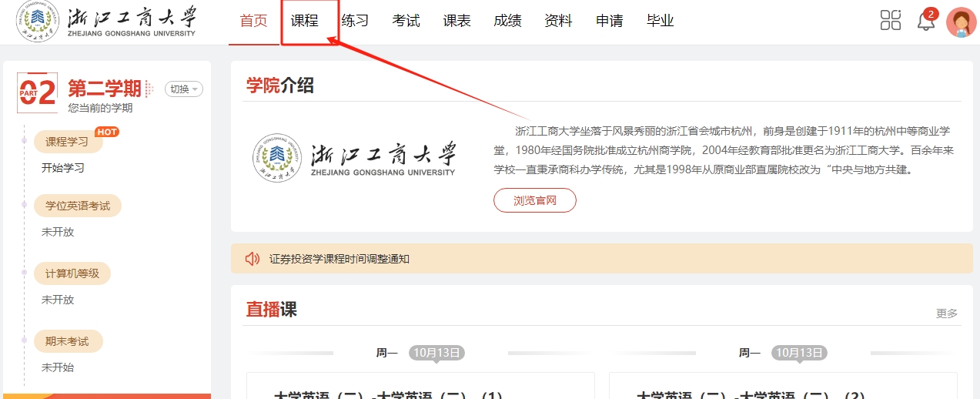Screen dimensions: 980x399
Task: Switch to the 课程 tab
Action: pyautogui.click(x=305, y=22)
